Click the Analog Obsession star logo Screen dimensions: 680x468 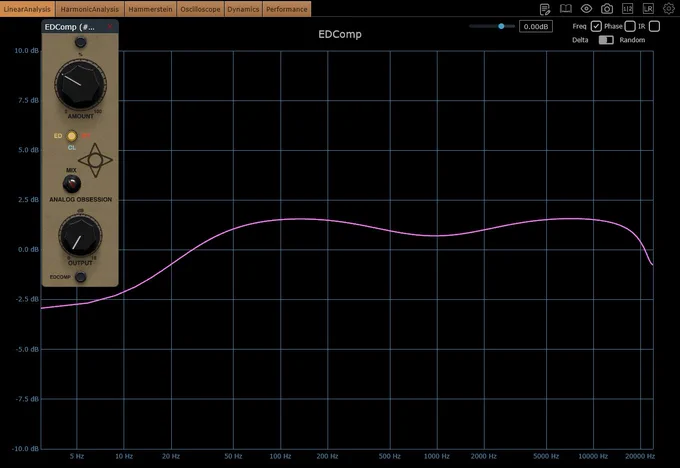(x=95, y=160)
